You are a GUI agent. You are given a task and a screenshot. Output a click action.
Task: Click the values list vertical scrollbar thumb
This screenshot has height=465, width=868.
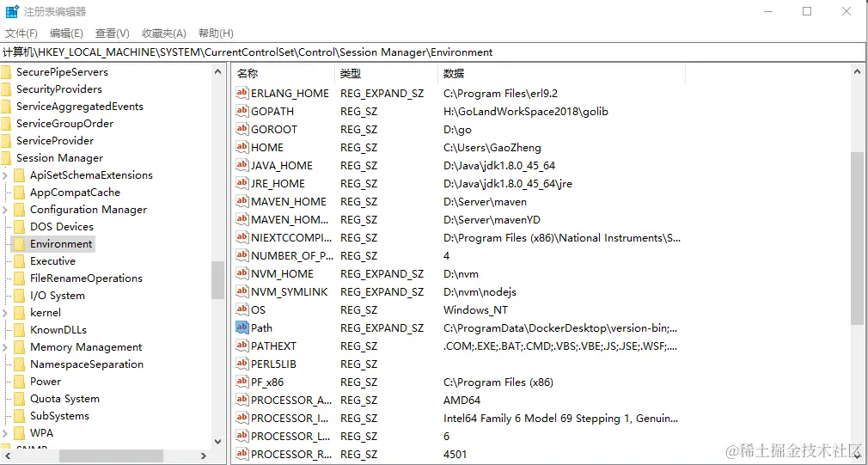(x=856, y=238)
